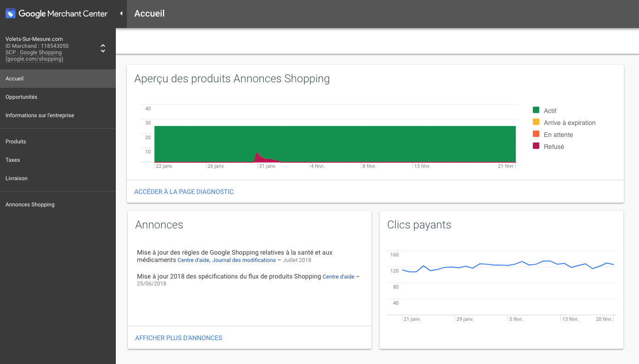Screen dimensions: 639x364
Task: Expand the merchant account switcher
Action: pyautogui.click(x=103, y=48)
